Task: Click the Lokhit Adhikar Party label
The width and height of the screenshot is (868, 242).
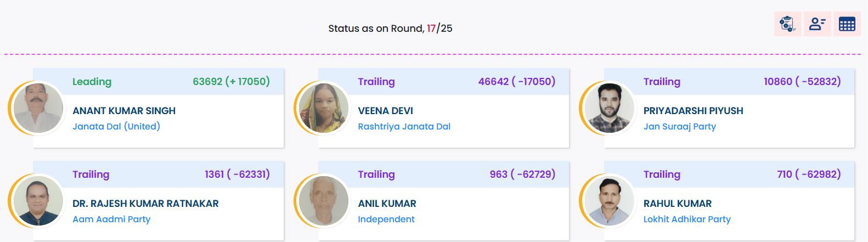Action: (x=687, y=219)
